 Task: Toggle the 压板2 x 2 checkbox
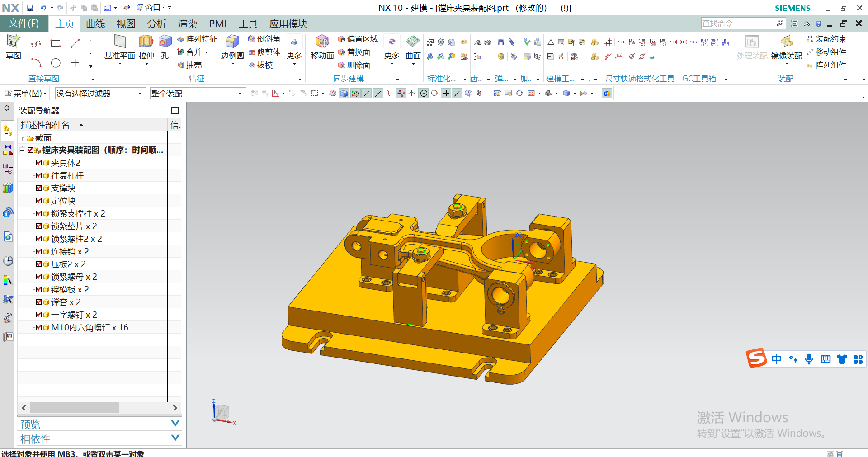tap(39, 264)
